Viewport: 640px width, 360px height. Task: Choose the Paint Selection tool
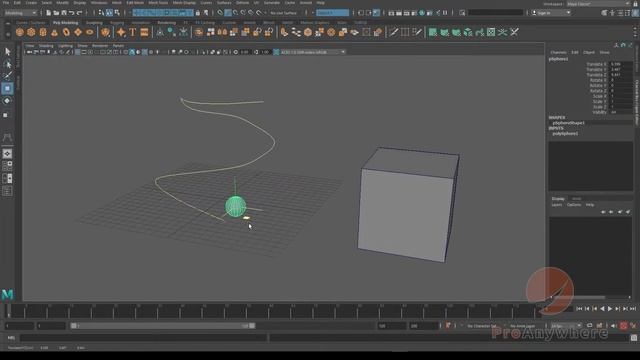click(x=7, y=76)
